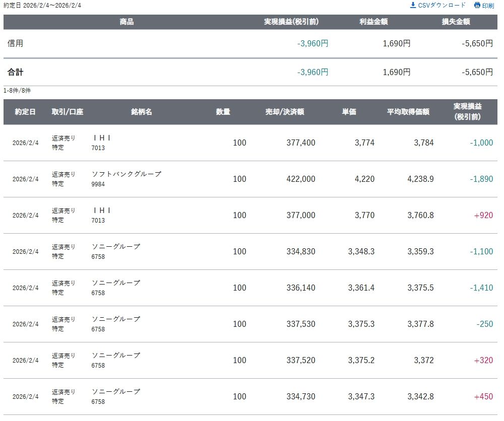The image size is (504, 421).
Task: Click the 数量 column header
Action: coord(223,112)
